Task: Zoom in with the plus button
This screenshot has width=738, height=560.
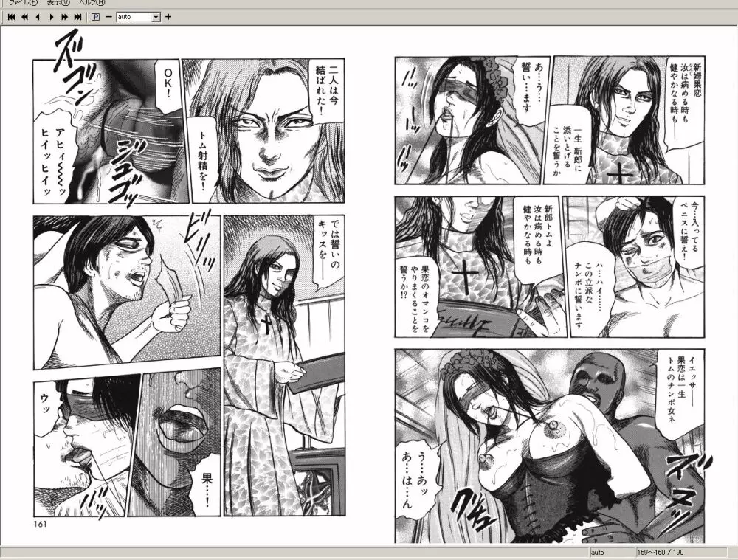Action: pyautogui.click(x=168, y=16)
